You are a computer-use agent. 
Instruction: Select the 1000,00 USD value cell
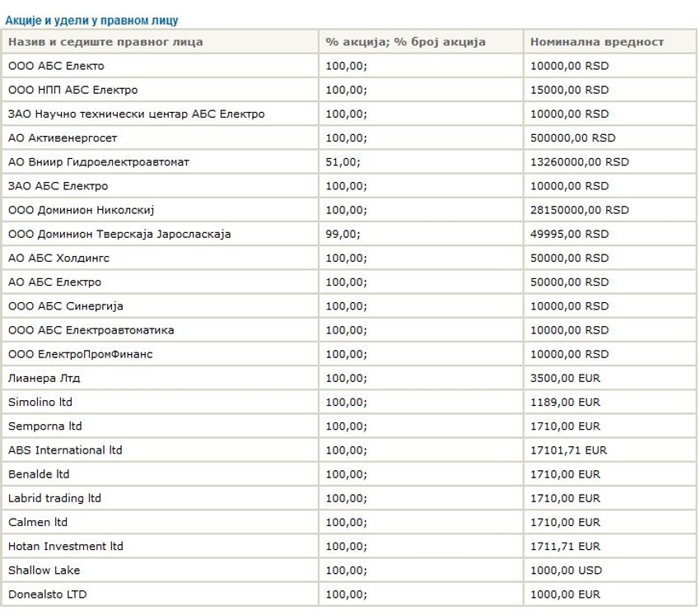click(566, 571)
